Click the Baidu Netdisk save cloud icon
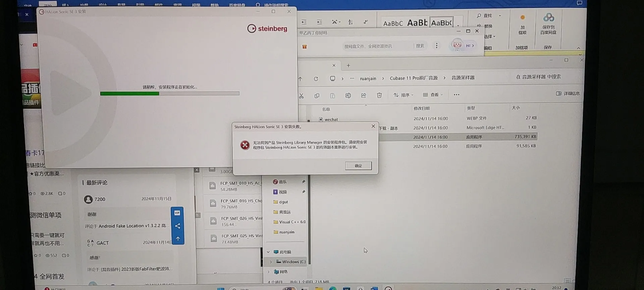This screenshot has height=290, width=644. click(548, 17)
